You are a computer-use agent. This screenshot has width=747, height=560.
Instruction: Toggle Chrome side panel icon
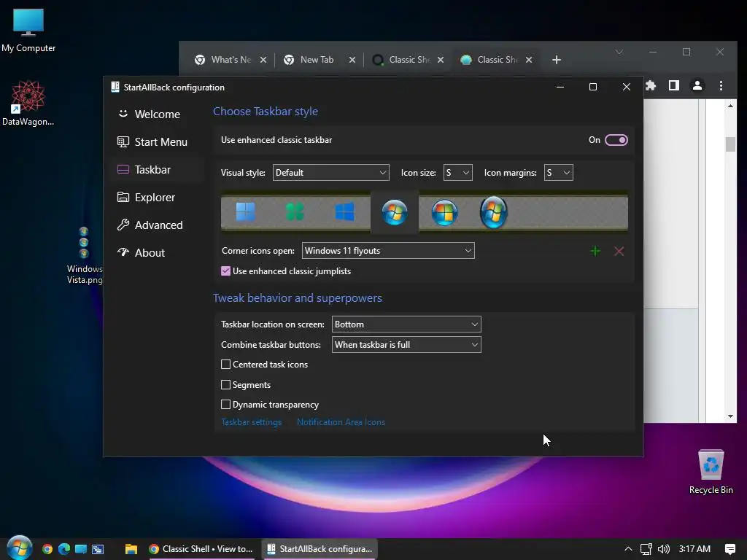[x=673, y=86]
